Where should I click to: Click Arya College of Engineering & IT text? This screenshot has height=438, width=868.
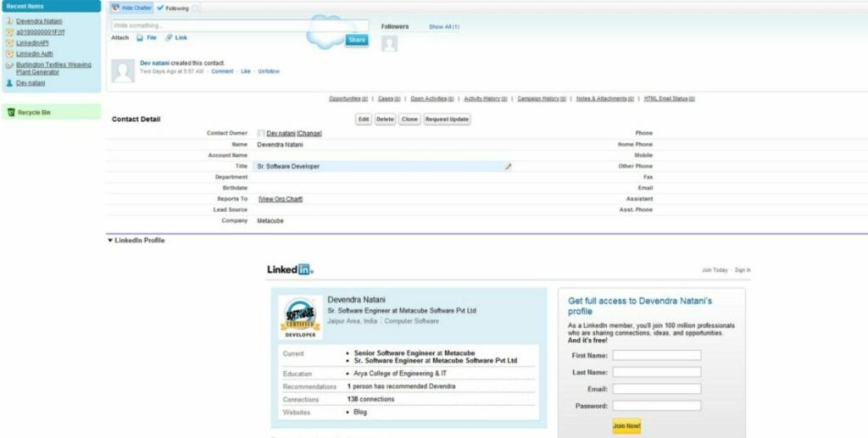(400, 374)
